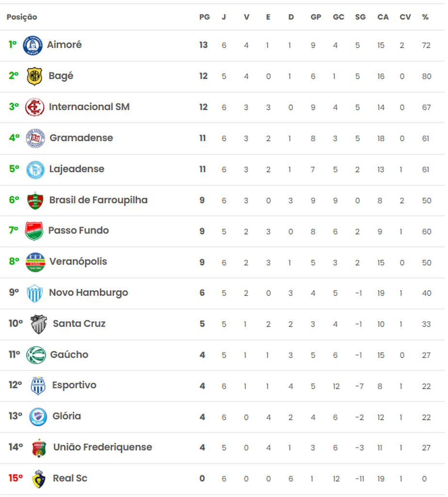Click the GP column header
This screenshot has height=497, width=448.
316,17
